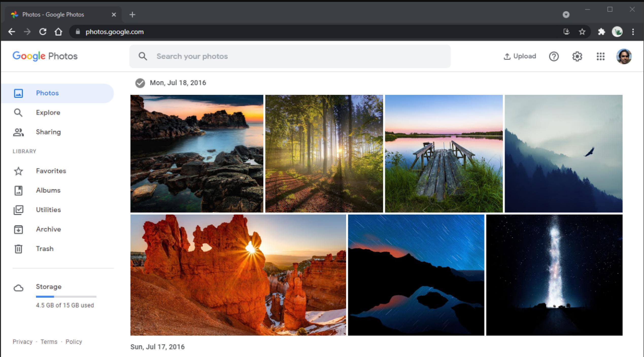The height and width of the screenshot is (357, 644).
Task: Go back using browser back arrow
Action: coord(12,32)
